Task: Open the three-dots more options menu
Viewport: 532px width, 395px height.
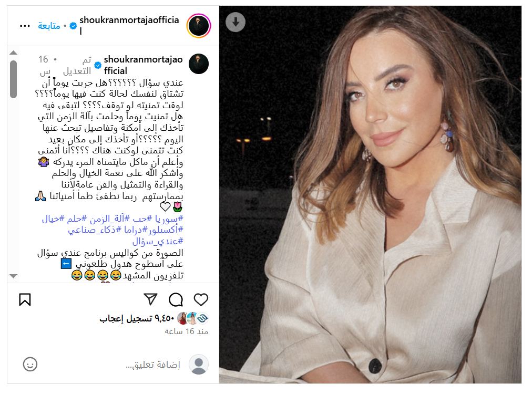Action: [x=25, y=26]
